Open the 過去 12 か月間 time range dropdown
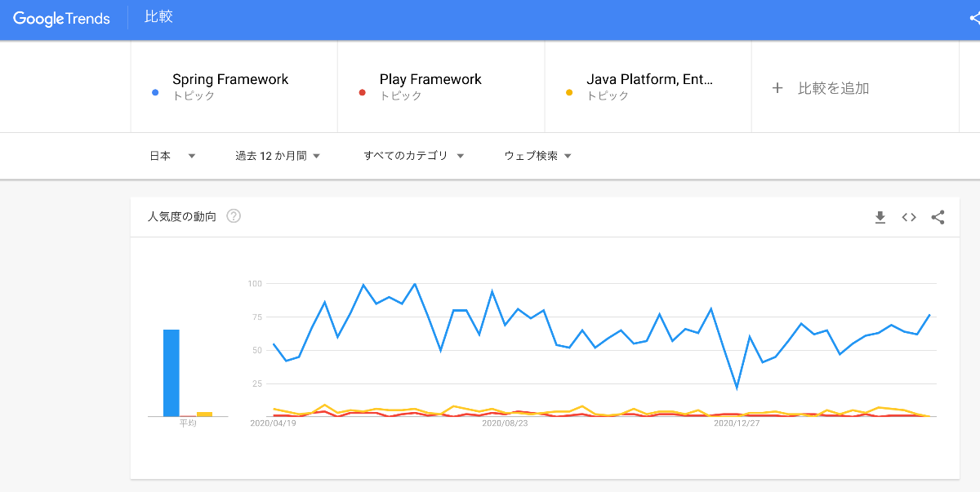This screenshot has width=980, height=492. pyautogui.click(x=278, y=156)
